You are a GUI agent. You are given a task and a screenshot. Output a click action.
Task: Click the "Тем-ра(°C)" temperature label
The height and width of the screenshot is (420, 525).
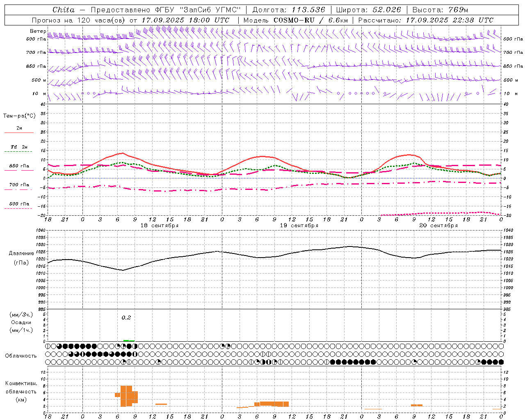click(19, 116)
